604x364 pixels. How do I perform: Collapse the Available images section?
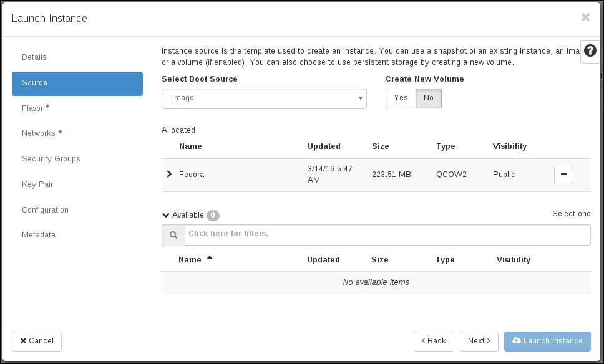point(166,214)
